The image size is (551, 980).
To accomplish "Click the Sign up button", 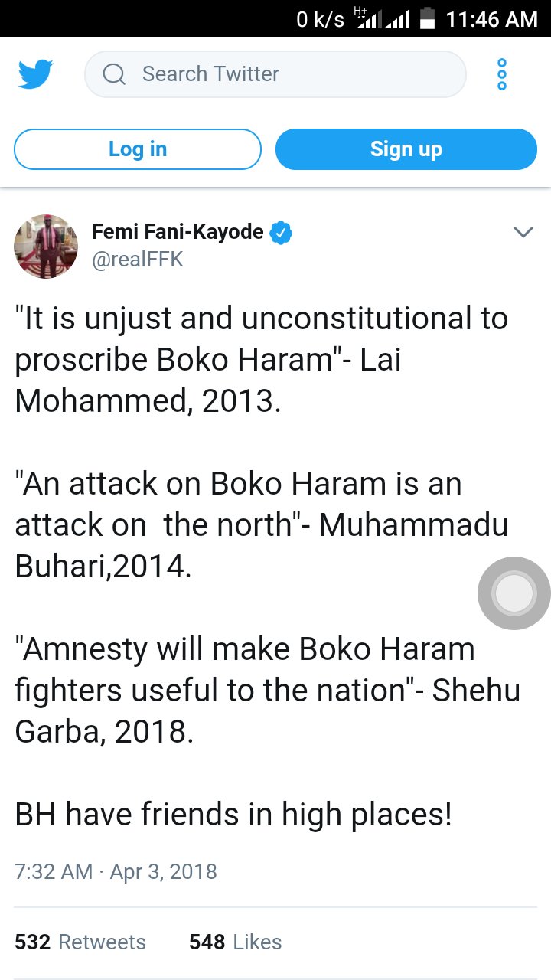I will tap(406, 149).
